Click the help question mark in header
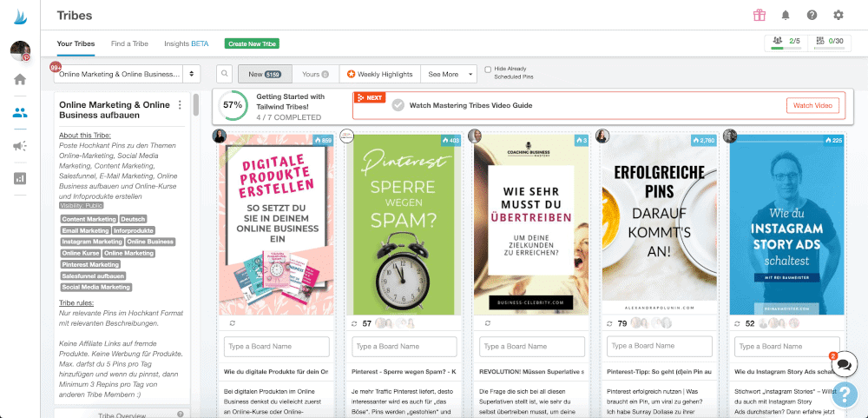The image size is (868, 418). click(x=812, y=15)
